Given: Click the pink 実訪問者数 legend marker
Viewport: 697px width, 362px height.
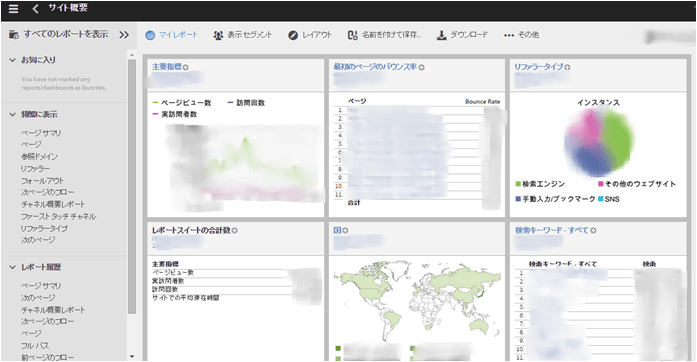Looking at the screenshot, I should [155, 114].
